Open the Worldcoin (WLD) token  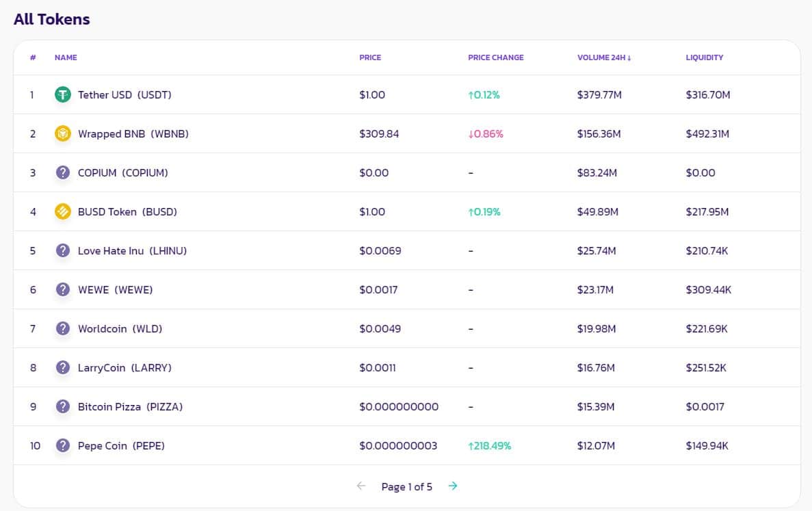click(x=120, y=329)
